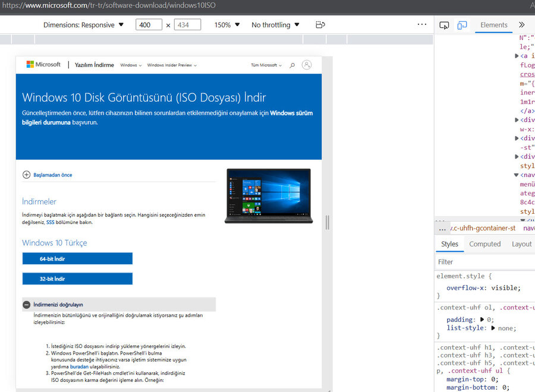Open the Layout tab

[x=521, y=244]
